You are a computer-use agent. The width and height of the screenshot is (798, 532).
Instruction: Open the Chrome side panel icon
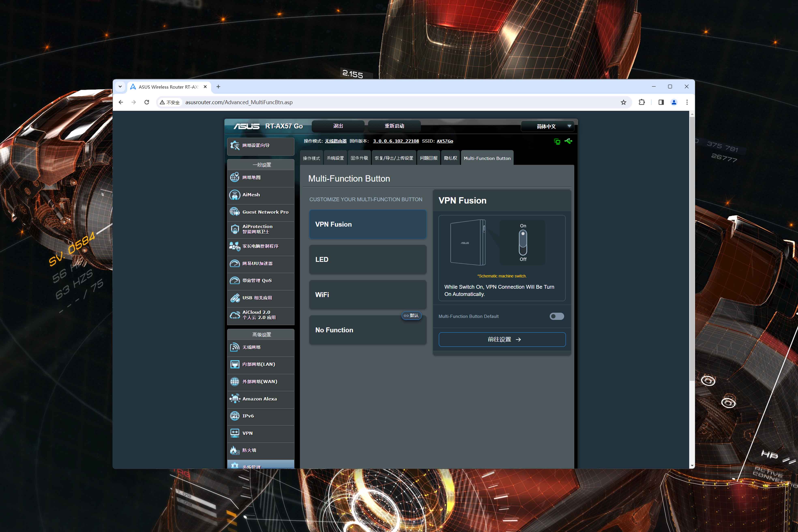click(661, 102)
